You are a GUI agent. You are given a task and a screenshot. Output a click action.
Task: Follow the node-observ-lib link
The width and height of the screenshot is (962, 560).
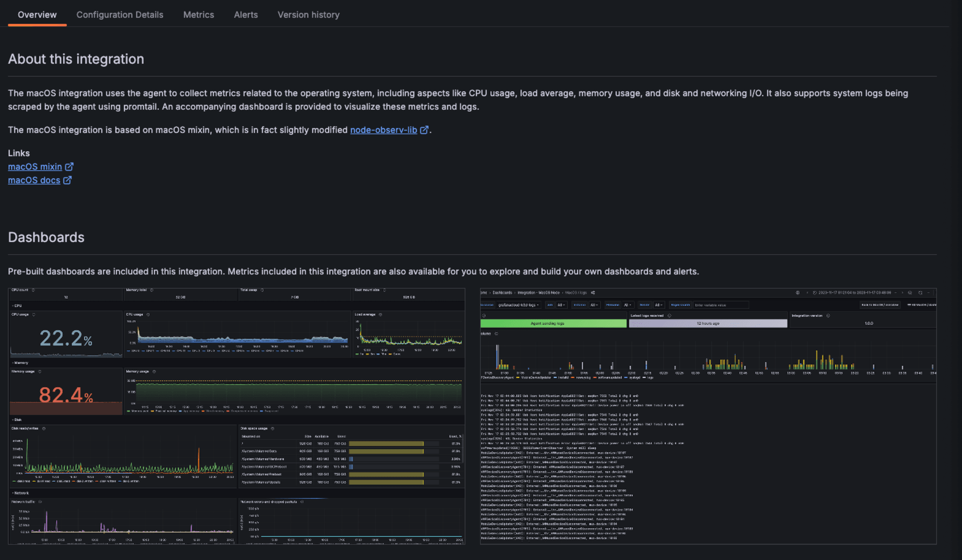[x=383, y=130]
